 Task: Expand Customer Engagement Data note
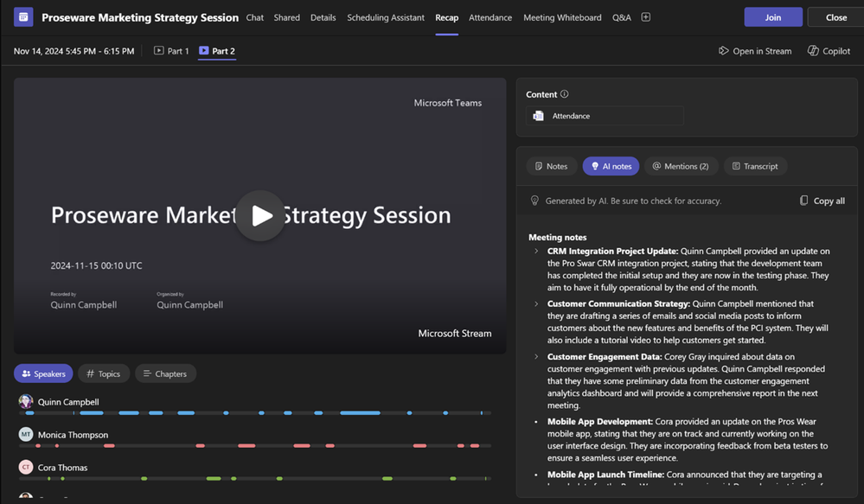(536, 356)
